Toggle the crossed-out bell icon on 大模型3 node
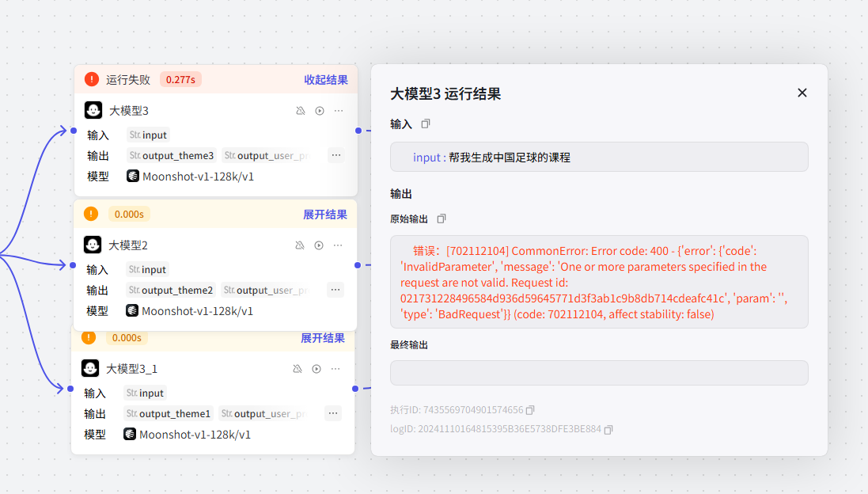This screenshot has width=868, height=494. 301,111
